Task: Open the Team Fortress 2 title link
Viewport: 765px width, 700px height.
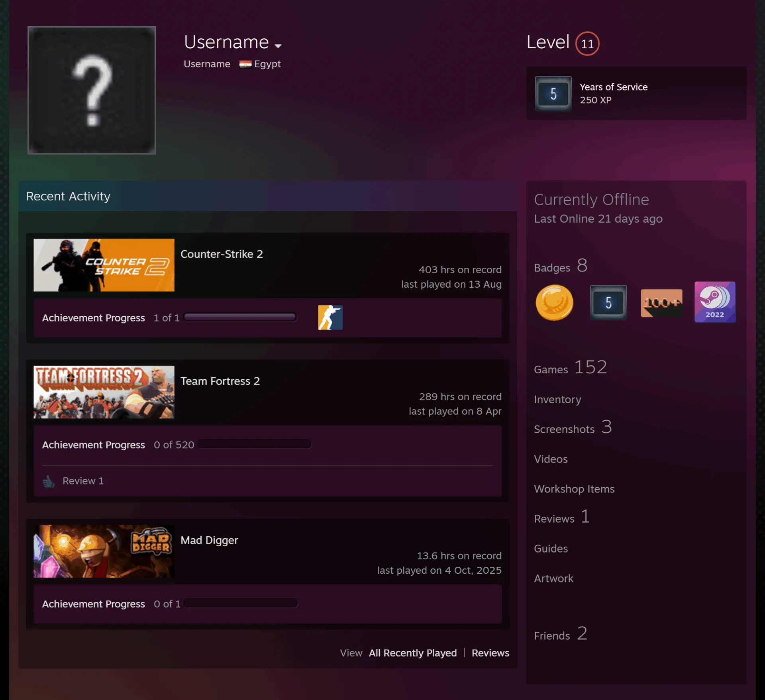Action: [220, 381]
